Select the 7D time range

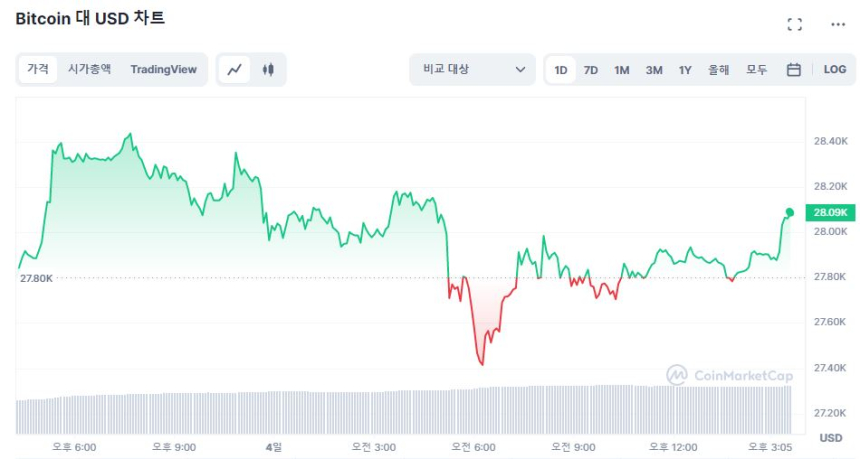(x=591, y=70)
